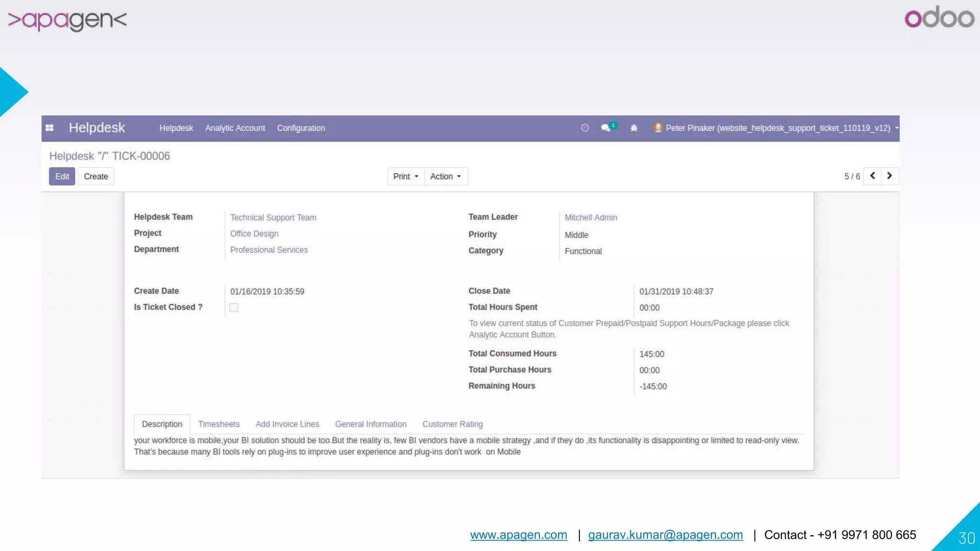Go to next record arrow
The image size is (980, 551).
(x=890, y=176)
